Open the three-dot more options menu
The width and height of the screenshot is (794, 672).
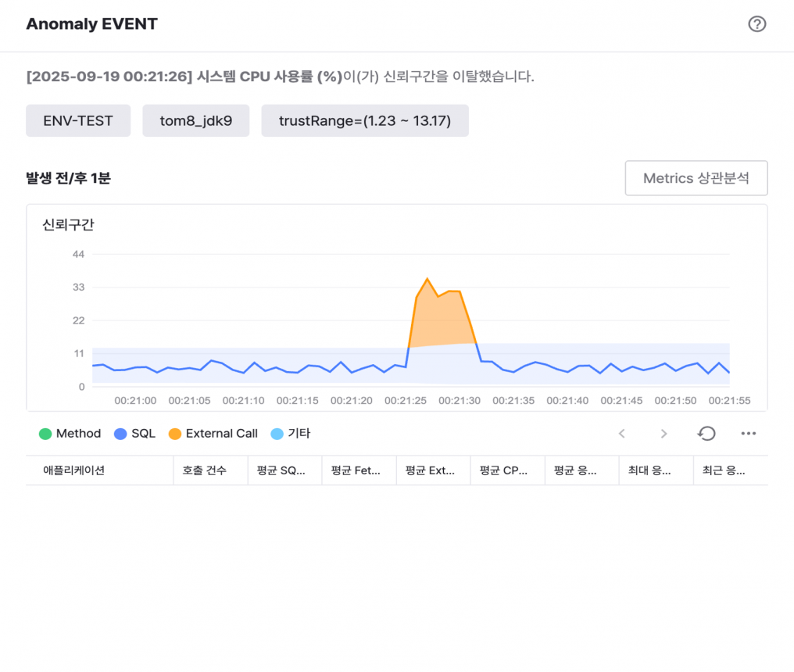[748, 434]
